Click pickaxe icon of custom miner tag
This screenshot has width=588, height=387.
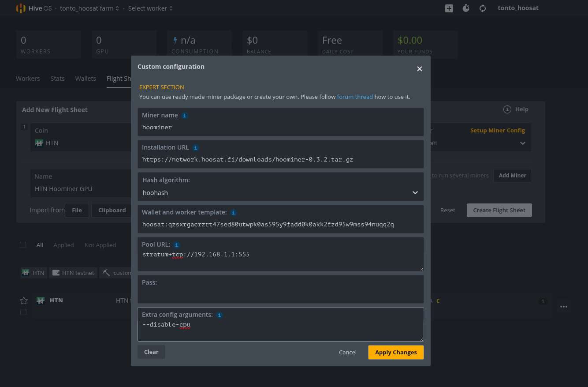point(106,273)
